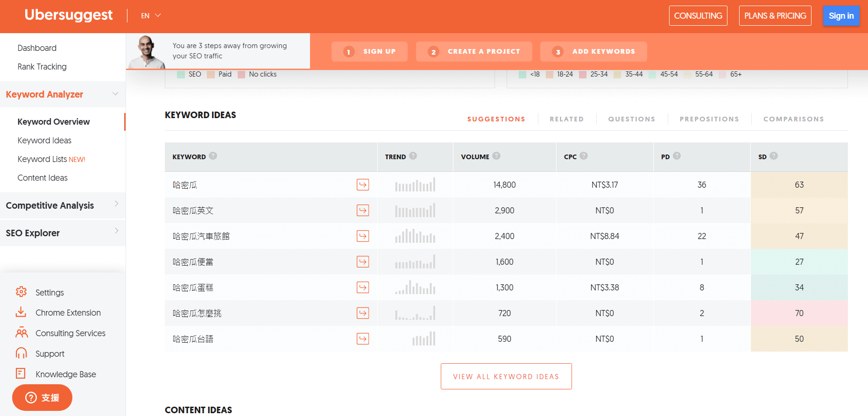The image size is (868, 416).
Task: Open Dashboard in the sidebar
Action: tap(37, 48)
